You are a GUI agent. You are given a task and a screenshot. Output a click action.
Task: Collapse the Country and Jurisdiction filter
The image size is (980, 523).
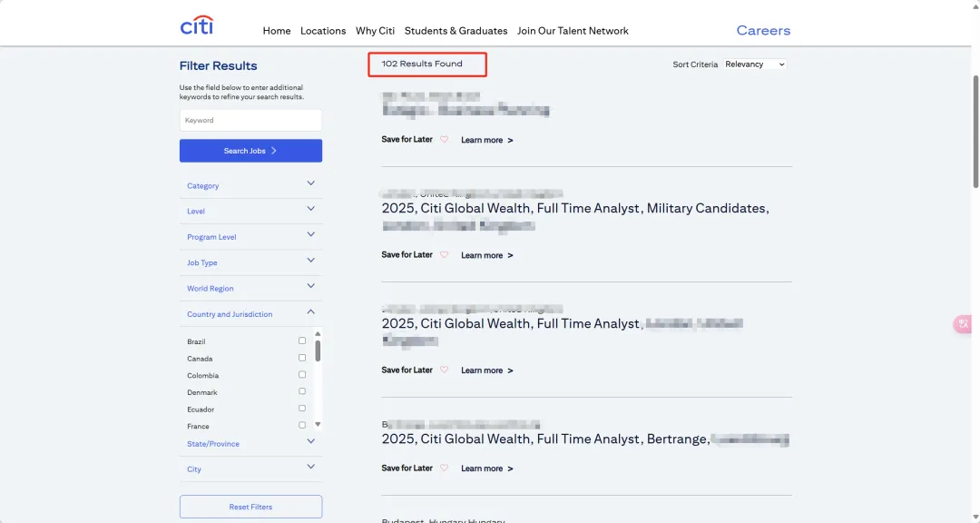click(x=250, y=313)
